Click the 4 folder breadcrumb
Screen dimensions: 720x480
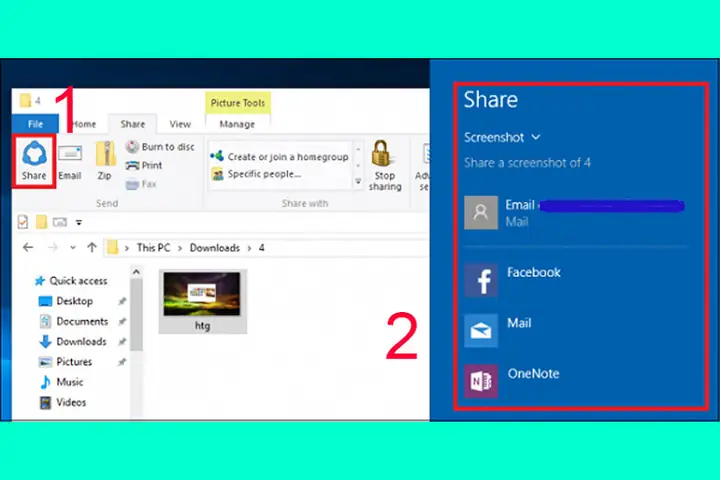pos(261,248)
